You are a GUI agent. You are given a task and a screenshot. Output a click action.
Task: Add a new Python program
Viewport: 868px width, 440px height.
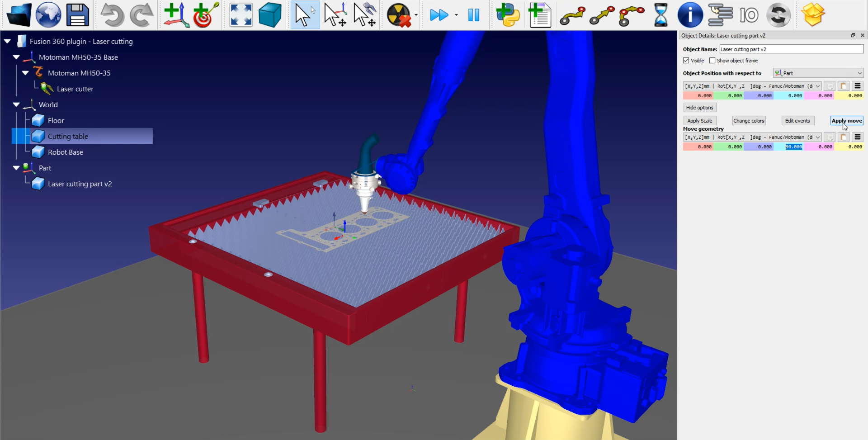tap(507, 15)
